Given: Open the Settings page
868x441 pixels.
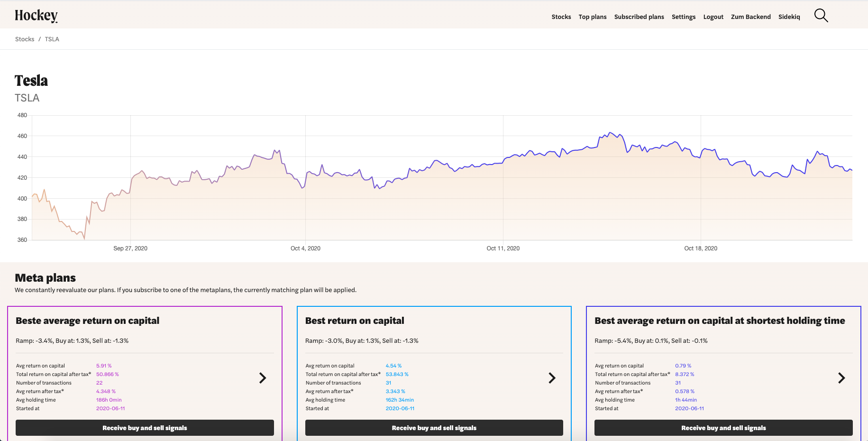Looking at the screenshot, I should pyautogui.click(x=684, y=17).
